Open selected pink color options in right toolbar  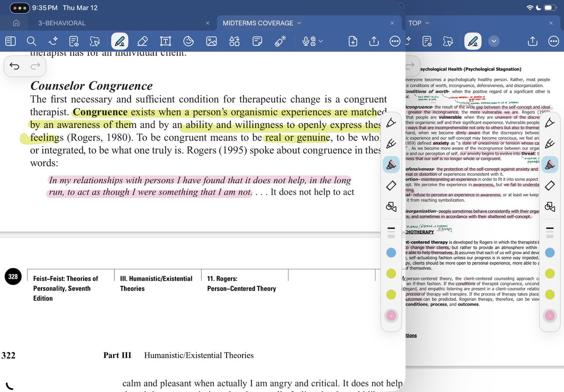click(x=549, y=316)
